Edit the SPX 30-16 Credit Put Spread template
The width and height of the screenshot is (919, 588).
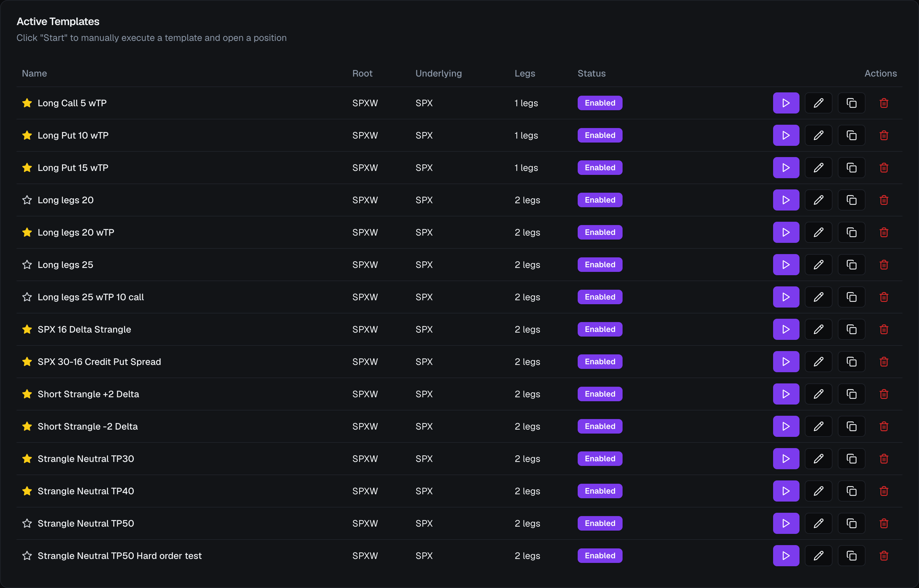818,362
